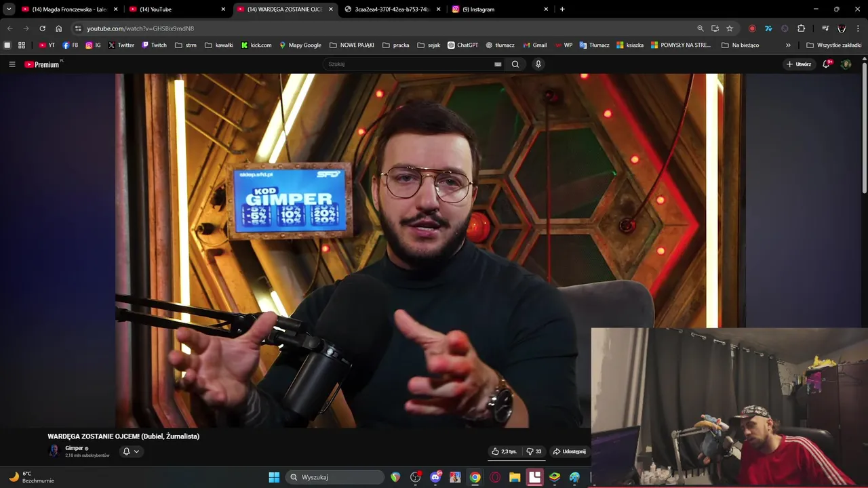This screenshot has height=488, width=868.
Task: Close the Magda Fronczewska tab
Action: pyautogui.click(x=116, y=9)
